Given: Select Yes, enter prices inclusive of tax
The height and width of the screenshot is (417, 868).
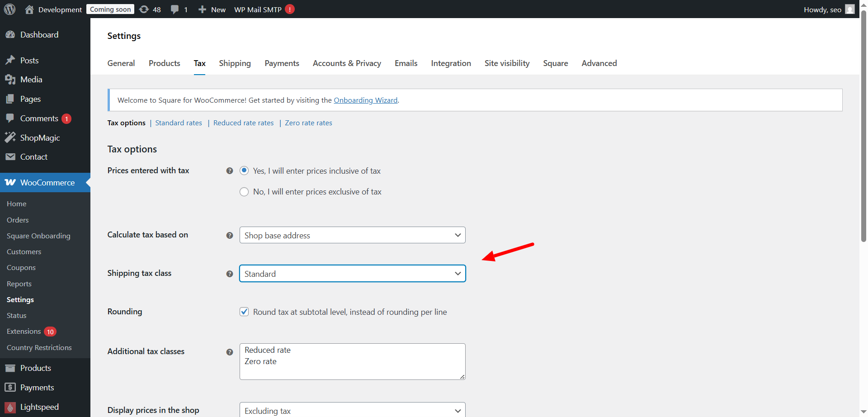Looking at the screenshot, I should (x=244, y=171).
